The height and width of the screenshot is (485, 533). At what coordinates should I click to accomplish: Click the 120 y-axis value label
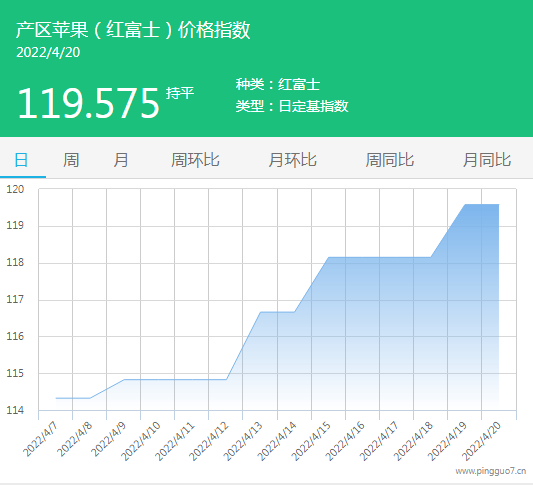pos(15,189)
